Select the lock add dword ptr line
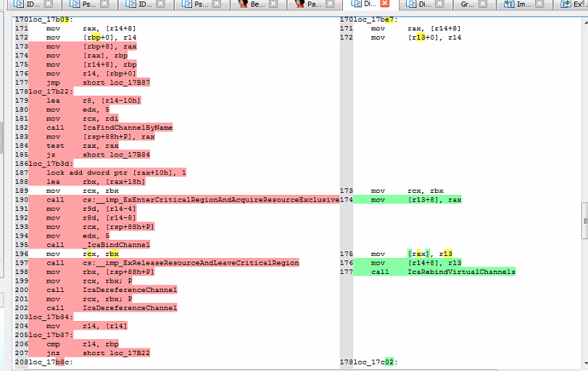588x371 pixels. (x=116, y=172)
